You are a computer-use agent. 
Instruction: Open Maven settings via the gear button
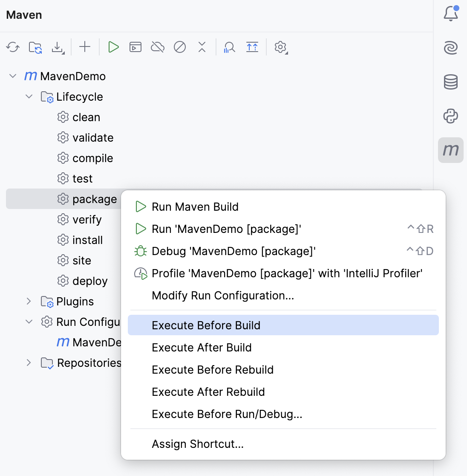pyautogui.click(x=280, y=47)
